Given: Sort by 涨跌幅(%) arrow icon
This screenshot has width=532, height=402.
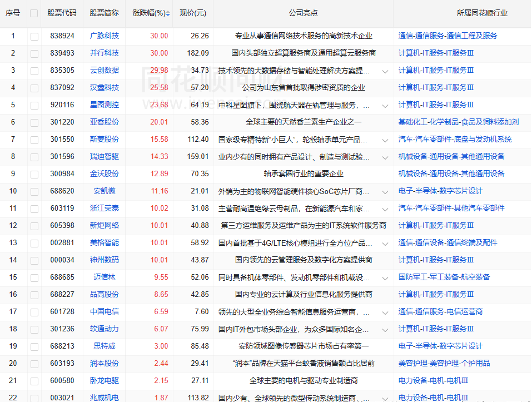Looking at the screenshot, I should (x=168, y=13).
